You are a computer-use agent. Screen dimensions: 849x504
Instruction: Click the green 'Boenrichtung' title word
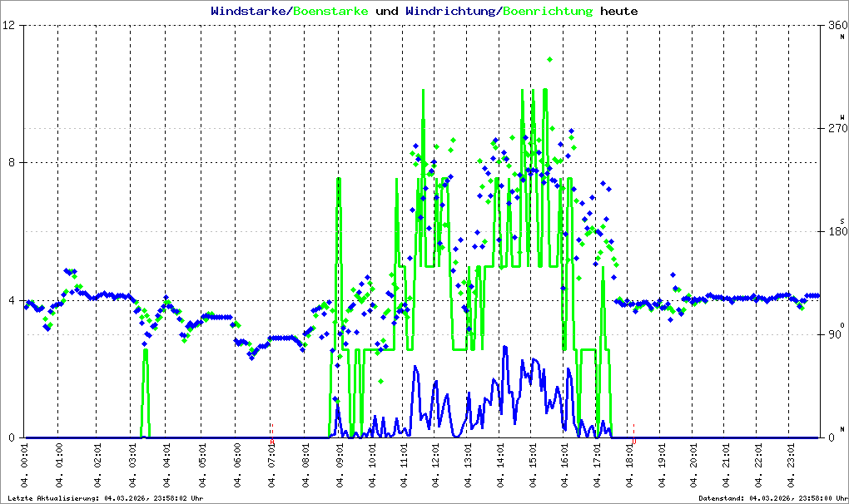click(x=548, y=11)
